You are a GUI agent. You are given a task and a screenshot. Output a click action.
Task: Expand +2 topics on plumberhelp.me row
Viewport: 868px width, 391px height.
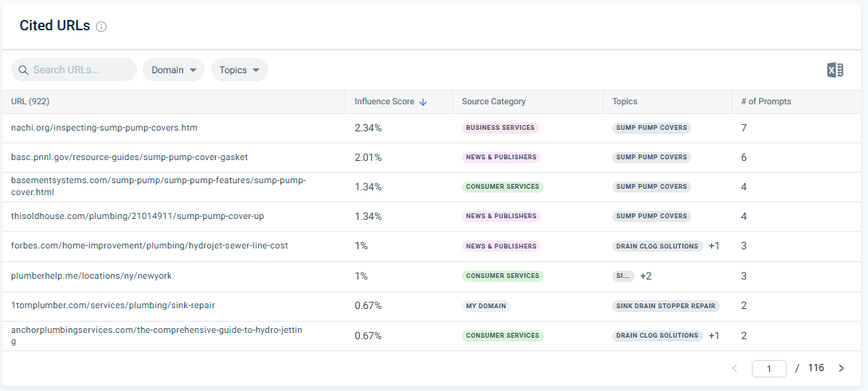click(x=646, y=276)
